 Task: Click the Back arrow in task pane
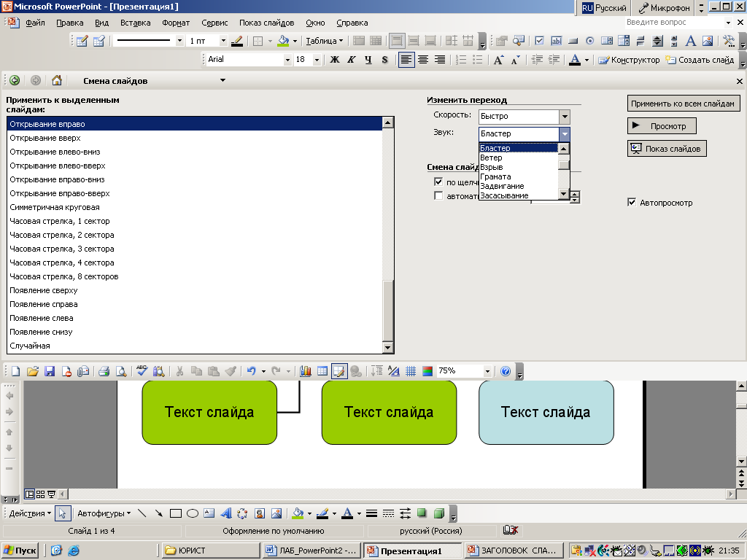coord(15,80)
